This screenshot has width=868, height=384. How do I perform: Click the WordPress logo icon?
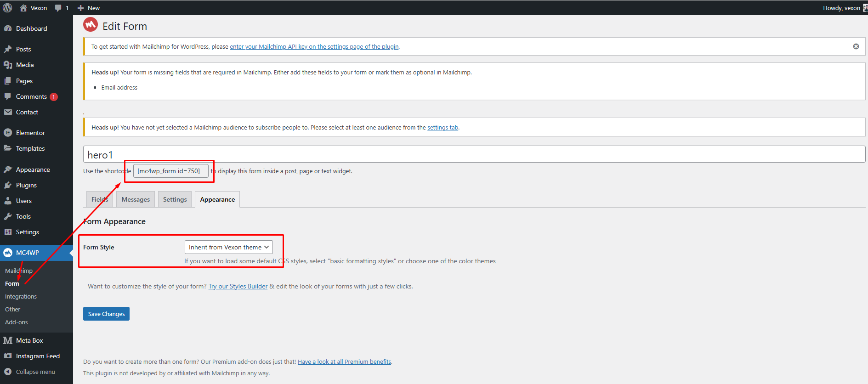pyautogui.click(x=7, y=8)
